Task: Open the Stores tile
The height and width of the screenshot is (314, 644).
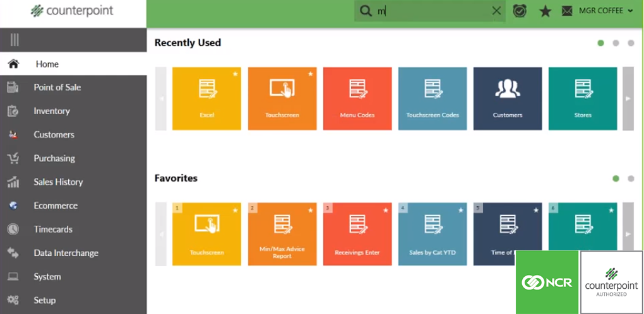Action: 582,98
